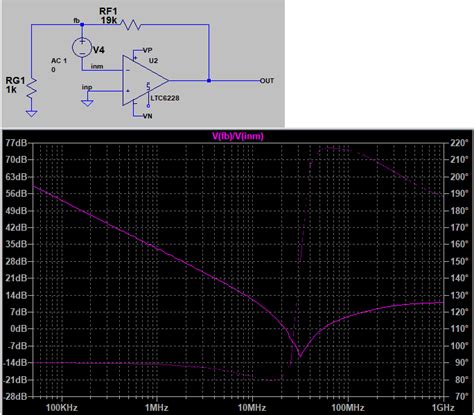
Task: Click the dotted phase curve's peak near 220°
Action: (330, 147)
